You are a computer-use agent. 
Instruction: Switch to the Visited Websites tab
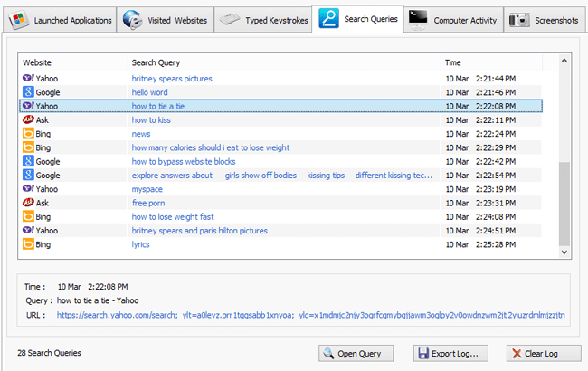tap(166, 20)
